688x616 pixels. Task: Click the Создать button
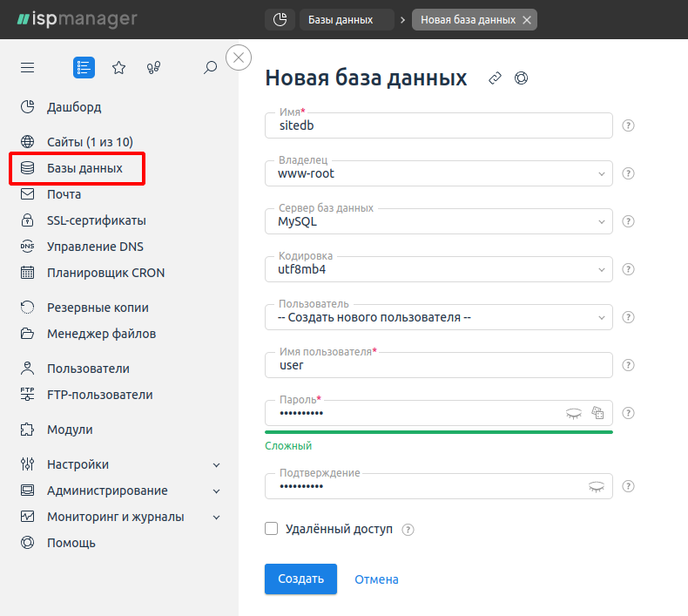click(x=300, y=579)
